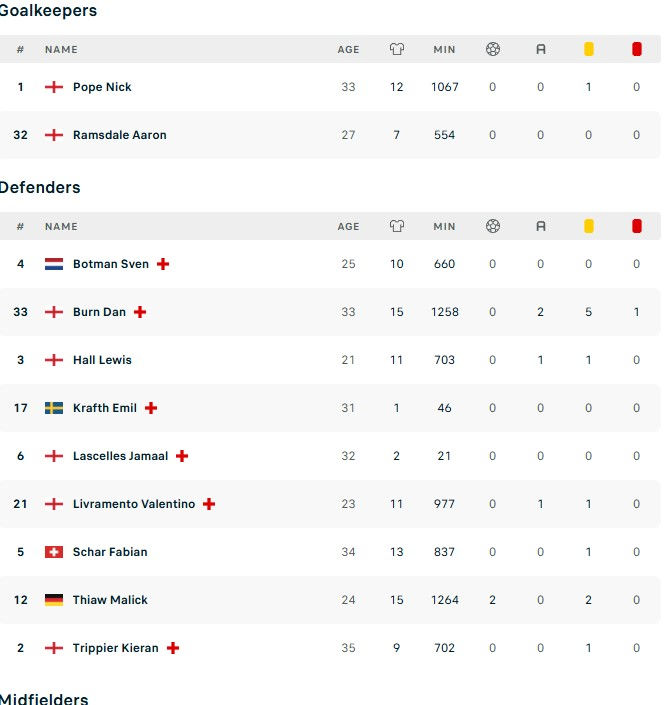This screenshot has height=705, width=672.
Task: Click the injury cross next to Botman Sven
Action: click(x=163, y=264)
